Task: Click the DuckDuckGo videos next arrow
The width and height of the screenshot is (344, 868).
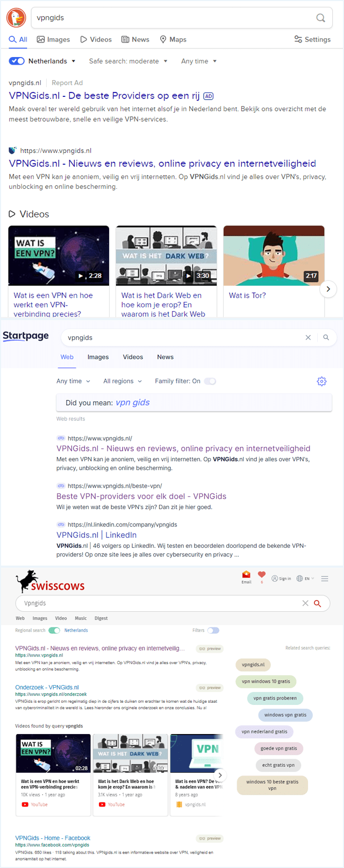Action: click(328, 289)
